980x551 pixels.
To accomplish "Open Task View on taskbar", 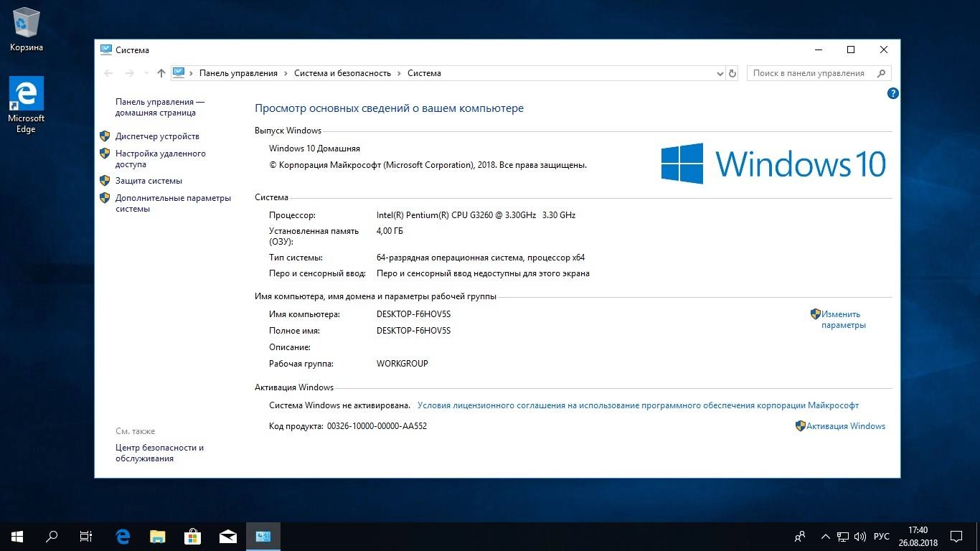I will coord(86,537).
